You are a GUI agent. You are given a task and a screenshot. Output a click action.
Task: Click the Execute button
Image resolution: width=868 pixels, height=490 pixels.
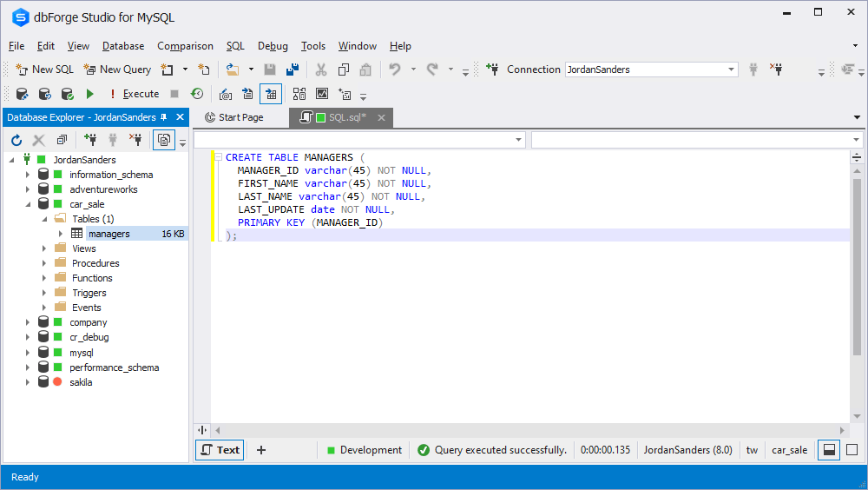tap(135, 94)
